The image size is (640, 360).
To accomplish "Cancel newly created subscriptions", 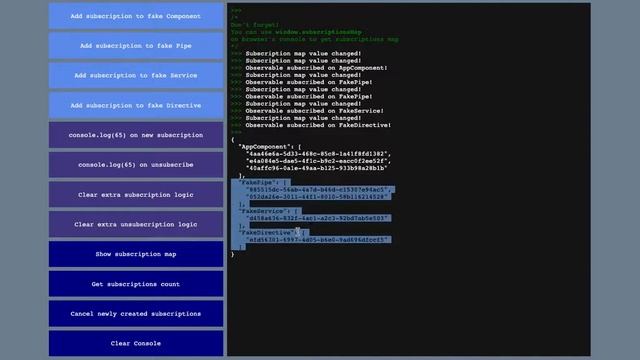I will click(x=136, y=314).
